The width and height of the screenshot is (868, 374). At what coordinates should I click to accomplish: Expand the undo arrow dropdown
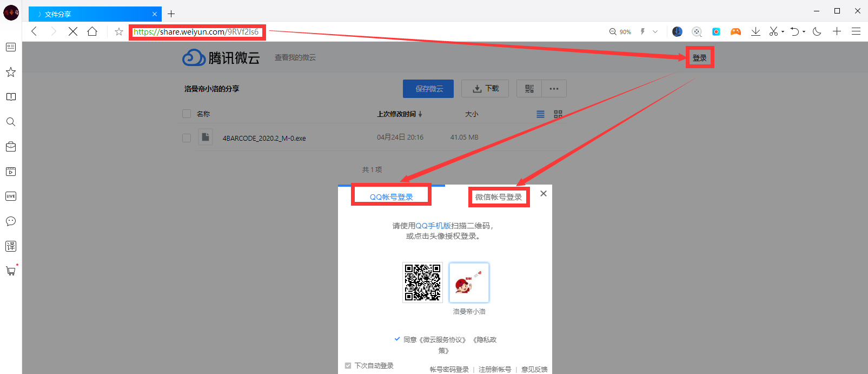(804, 32)
